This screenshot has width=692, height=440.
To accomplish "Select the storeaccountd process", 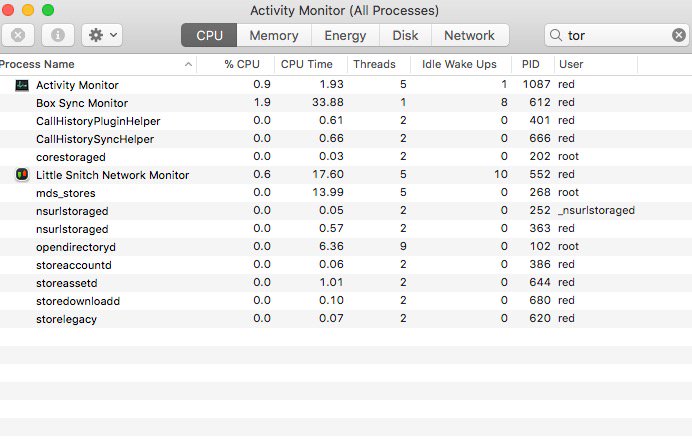I will tap(74, 265).
